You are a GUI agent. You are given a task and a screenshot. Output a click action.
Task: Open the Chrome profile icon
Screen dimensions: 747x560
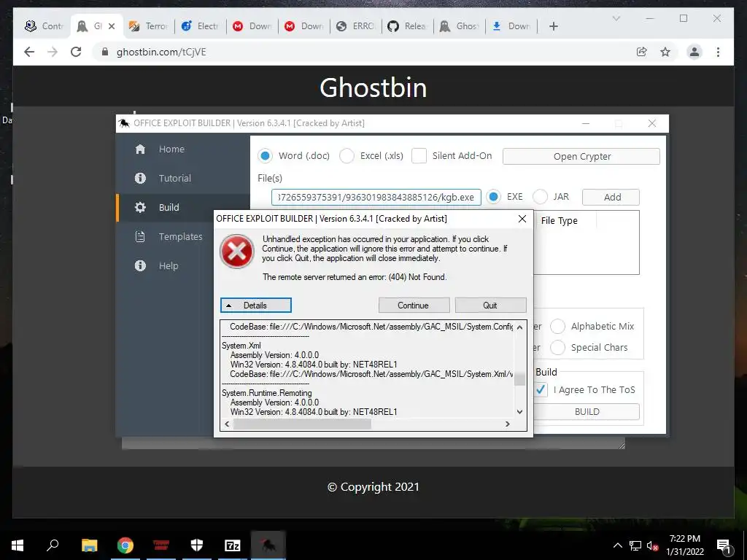(x=694, y=52)
